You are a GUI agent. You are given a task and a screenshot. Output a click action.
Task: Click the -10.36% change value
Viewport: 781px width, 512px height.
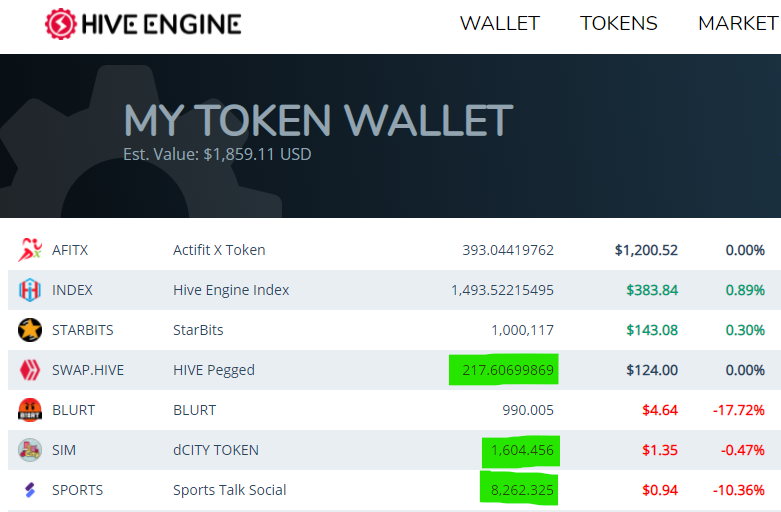[739, 490]
